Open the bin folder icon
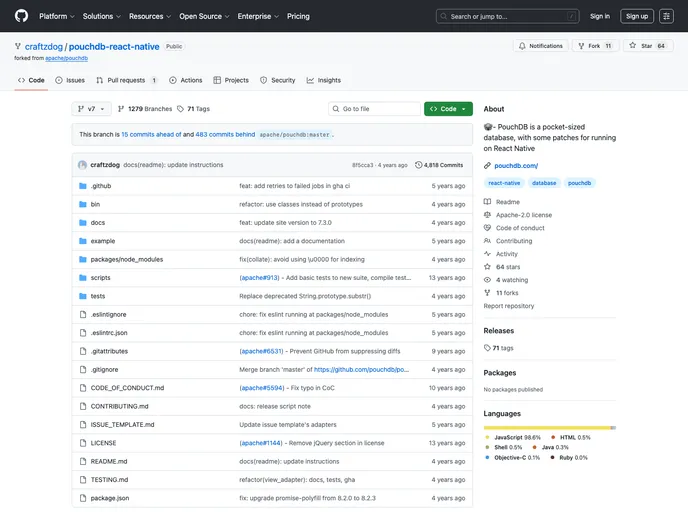The image size is (688, 512). click(82, 204)
